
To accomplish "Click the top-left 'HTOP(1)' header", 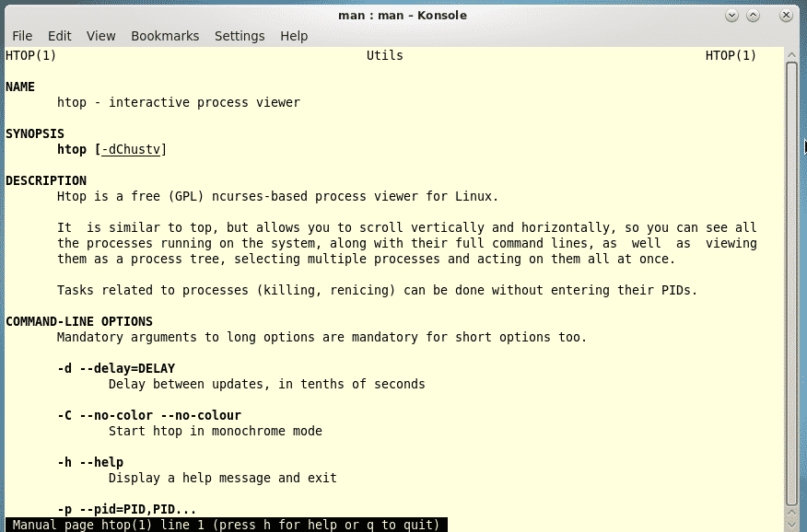I will click(x=31, y=55).
